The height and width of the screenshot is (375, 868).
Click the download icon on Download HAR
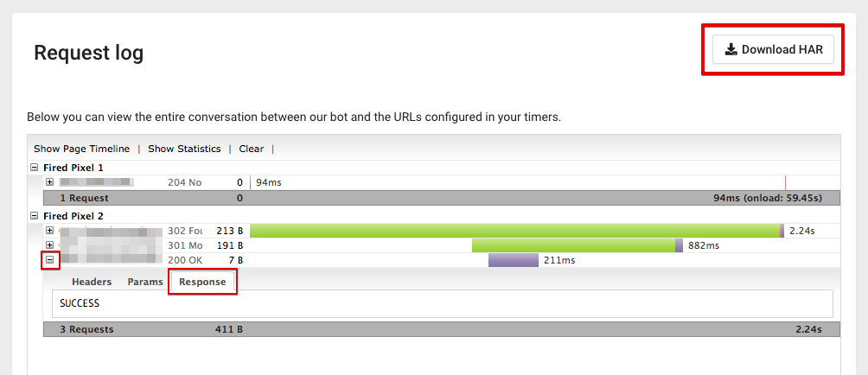click(731, 49)
